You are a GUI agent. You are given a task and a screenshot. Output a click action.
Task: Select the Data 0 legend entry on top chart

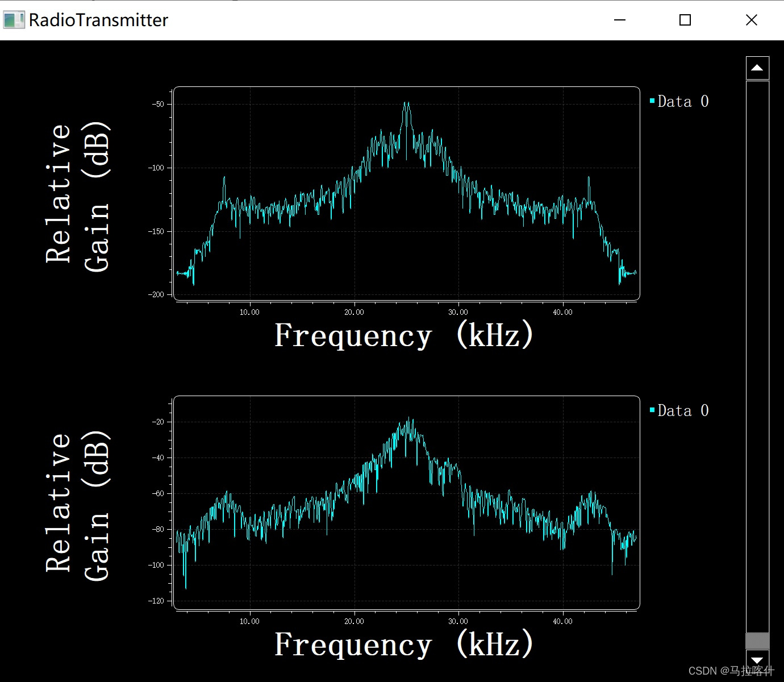tap(683, 101)
